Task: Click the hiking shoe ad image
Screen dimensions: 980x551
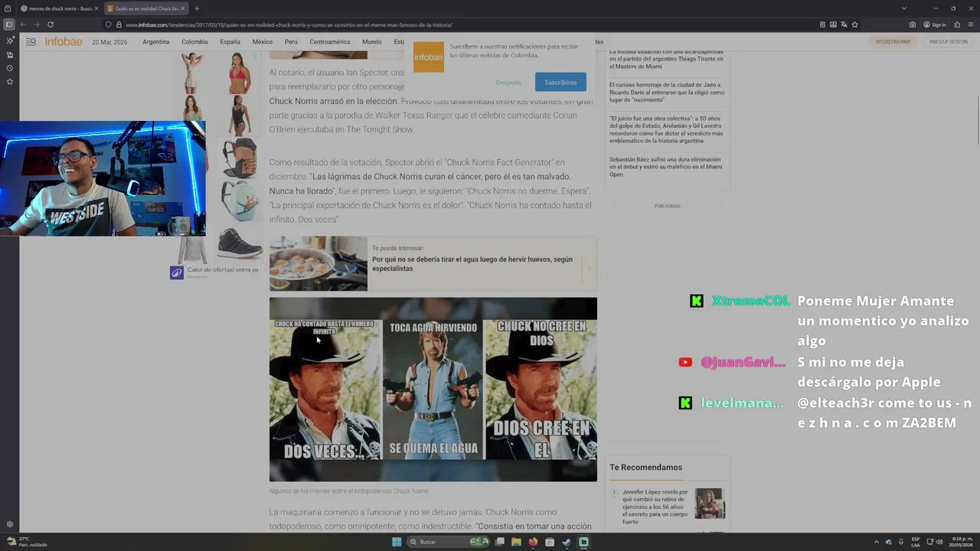Action: click(x=240, y=243)
